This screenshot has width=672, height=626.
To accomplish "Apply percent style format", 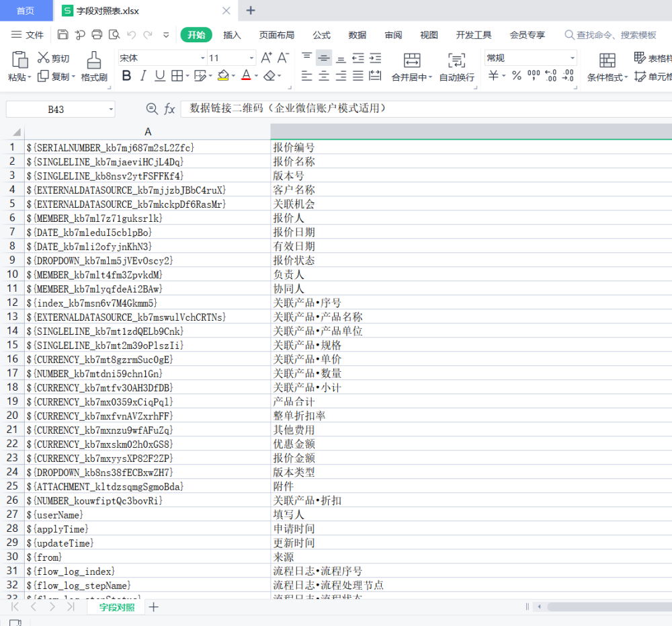I will (517, 76).
